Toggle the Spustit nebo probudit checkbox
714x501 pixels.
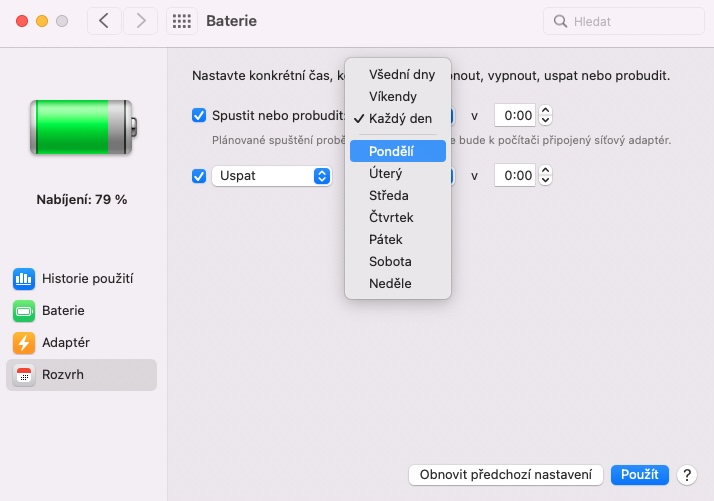pos(199,115)
